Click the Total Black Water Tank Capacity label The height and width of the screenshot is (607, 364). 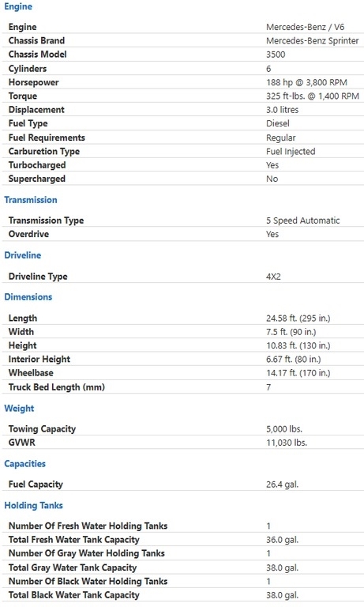coord(74,595)
